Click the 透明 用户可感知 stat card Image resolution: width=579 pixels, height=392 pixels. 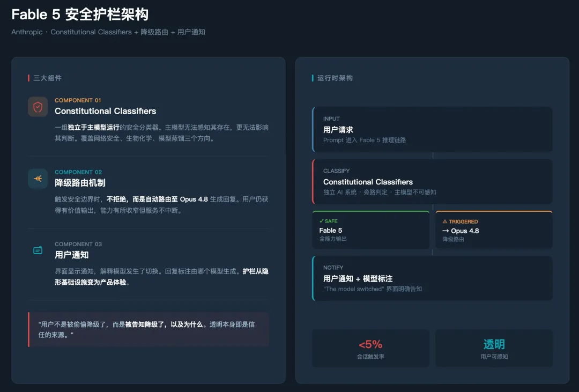pos(494,349)
